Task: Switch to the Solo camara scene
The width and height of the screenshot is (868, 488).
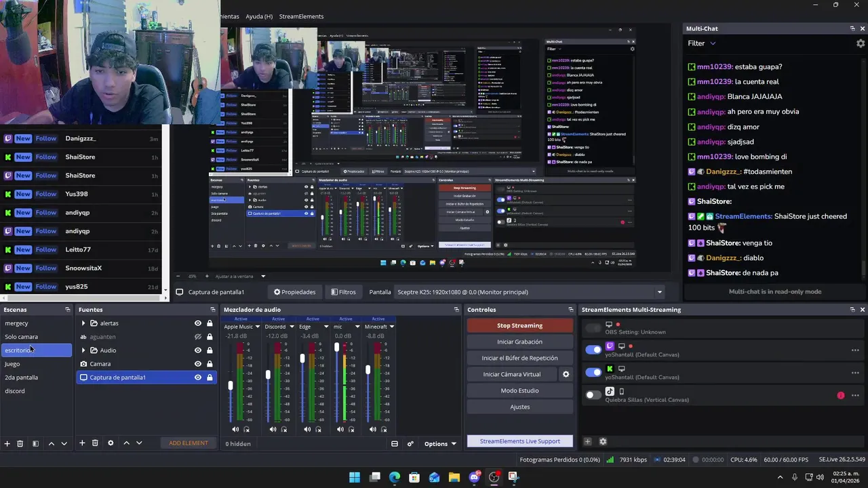Action: click(x=37, y=337)
